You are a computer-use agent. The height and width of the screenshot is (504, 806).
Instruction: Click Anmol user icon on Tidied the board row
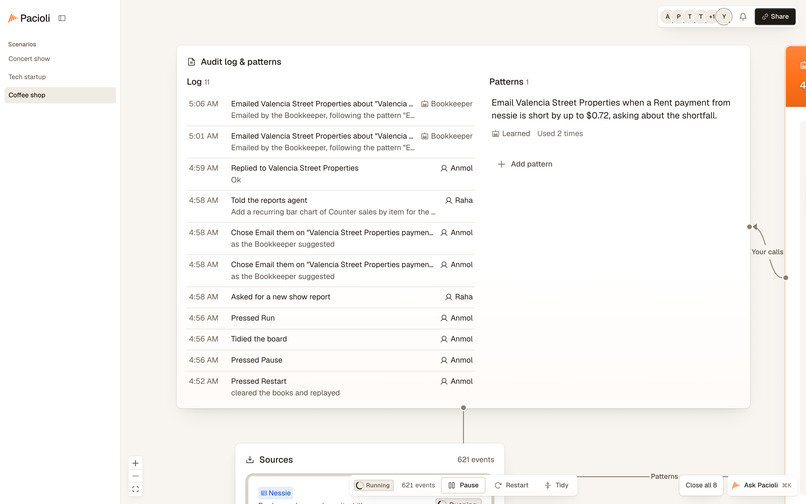[x=444, y=339]
